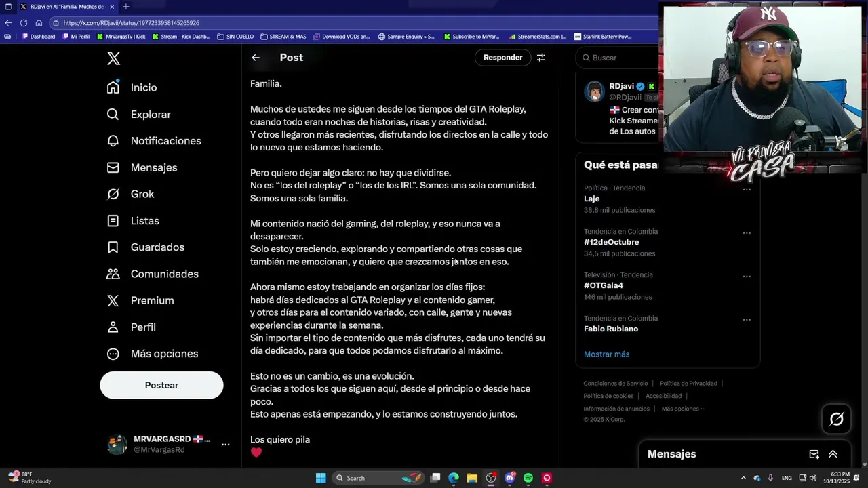The height and width of the screenshot is (488, 868).
Task: Open Perfil page
Action: point(132,327)
